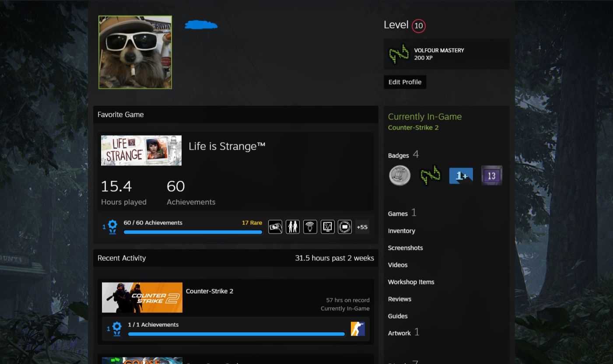View the two-people Life is Strange achievement icon
Screen dimensions: 613x364
point(293,227)
